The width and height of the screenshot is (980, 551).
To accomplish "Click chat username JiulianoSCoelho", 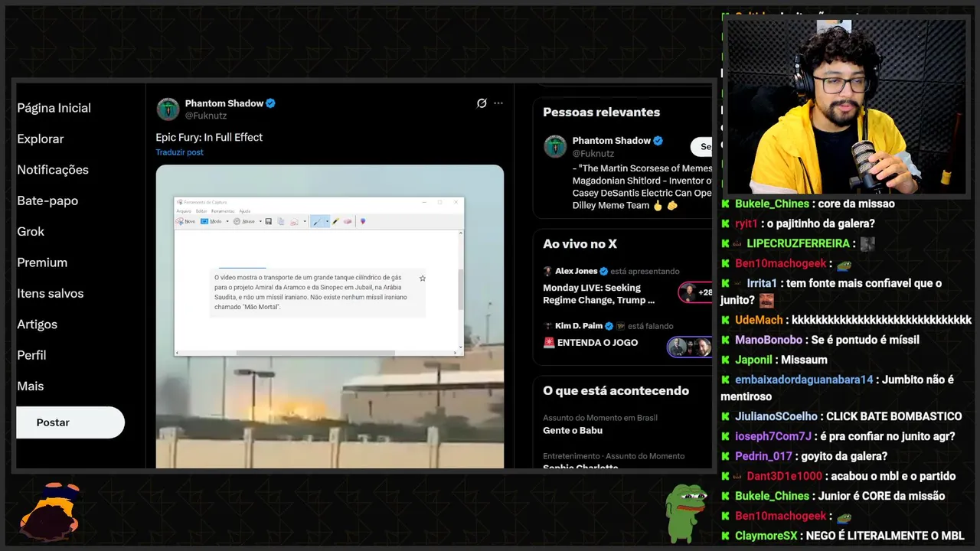I will point(776,416).
